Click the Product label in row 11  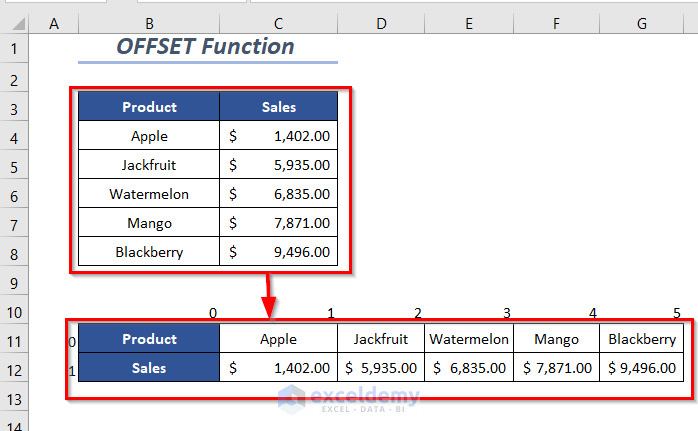tap(149, 339)
